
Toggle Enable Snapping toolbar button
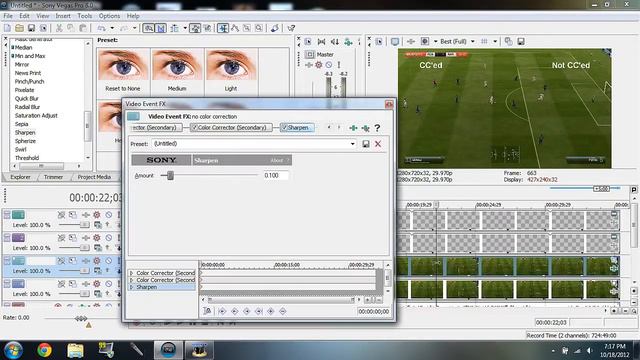(149, 28)
